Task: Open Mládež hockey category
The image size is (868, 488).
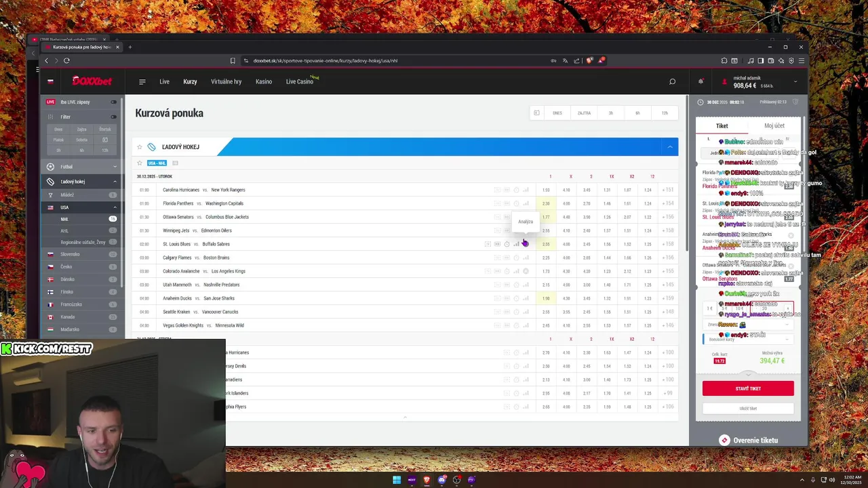Action: (81, 195)
